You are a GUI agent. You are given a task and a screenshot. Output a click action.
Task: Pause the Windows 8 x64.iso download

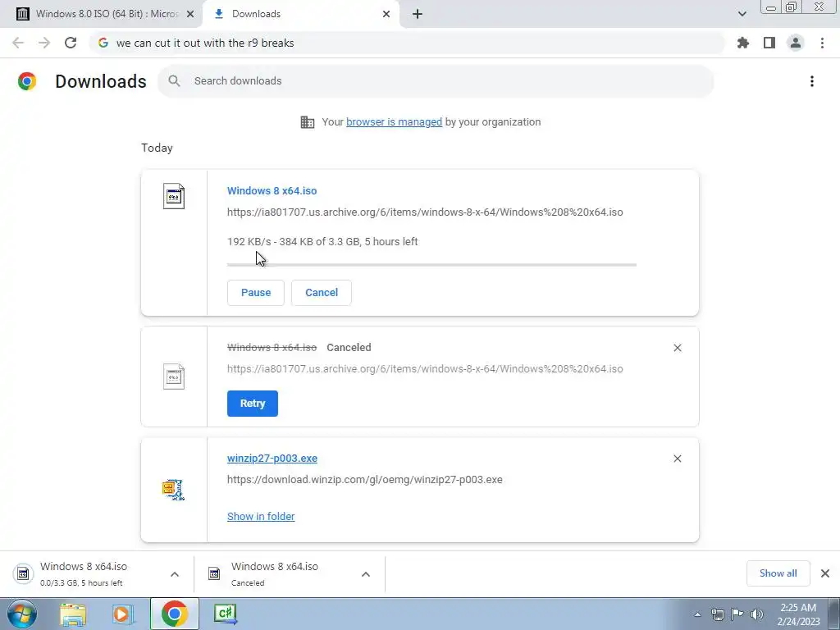coord(256,293)
